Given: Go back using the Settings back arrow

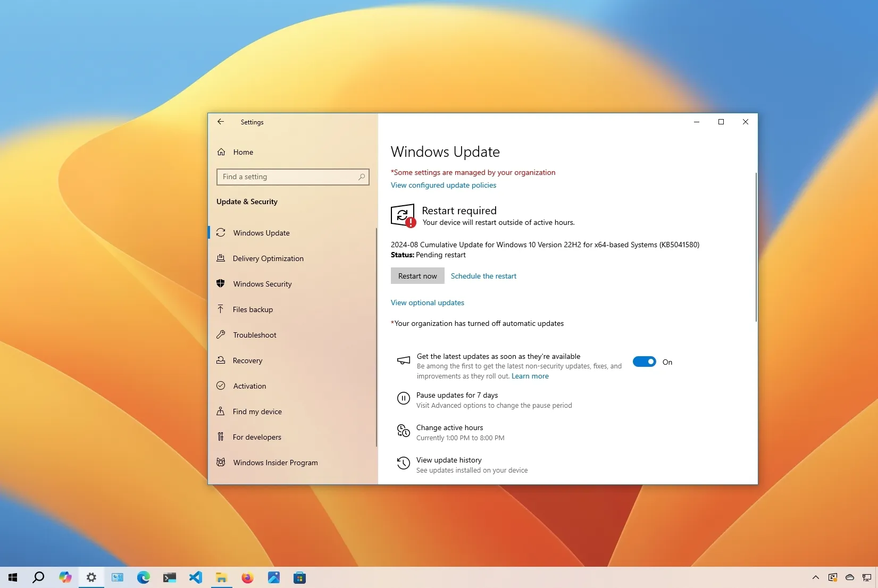Looking at the screenshot, I should click(x=221, y=122).
